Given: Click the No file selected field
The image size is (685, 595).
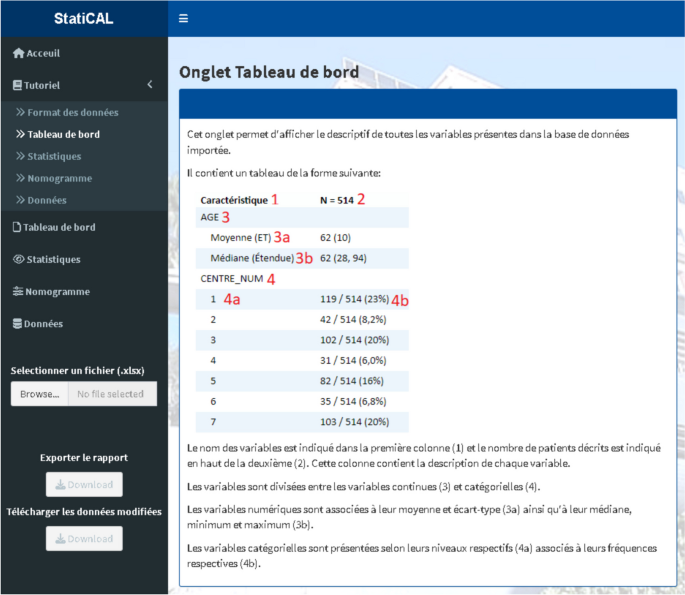Looking at the screenshot, I should pos(113,394).
